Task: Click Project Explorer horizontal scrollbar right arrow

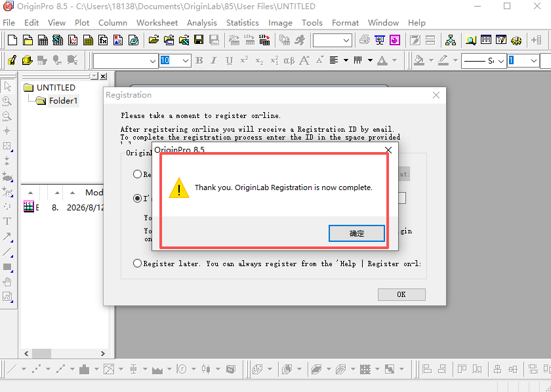Action: [102, 353]
